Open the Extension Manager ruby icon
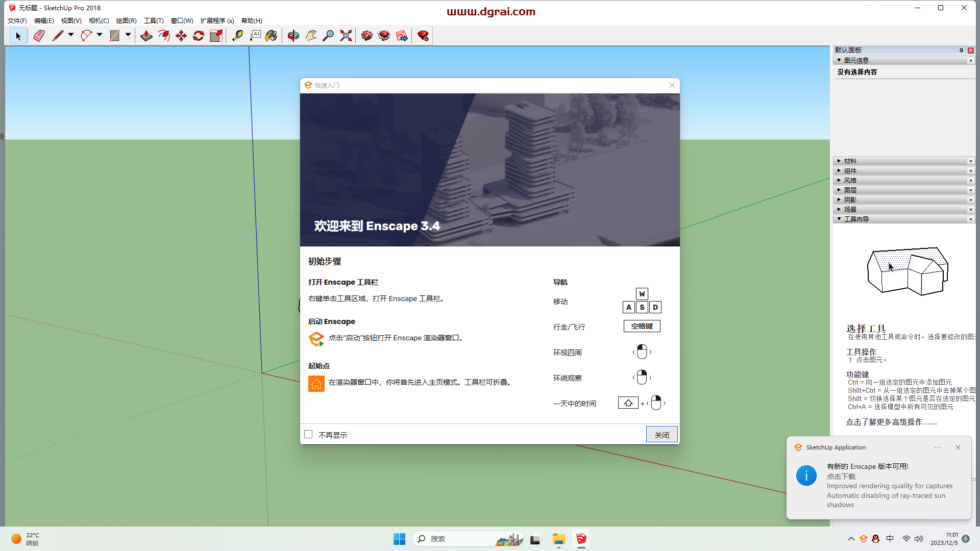The height and width of the screenshot is (551, 980). pyautogui.click(x=423, y=36)
